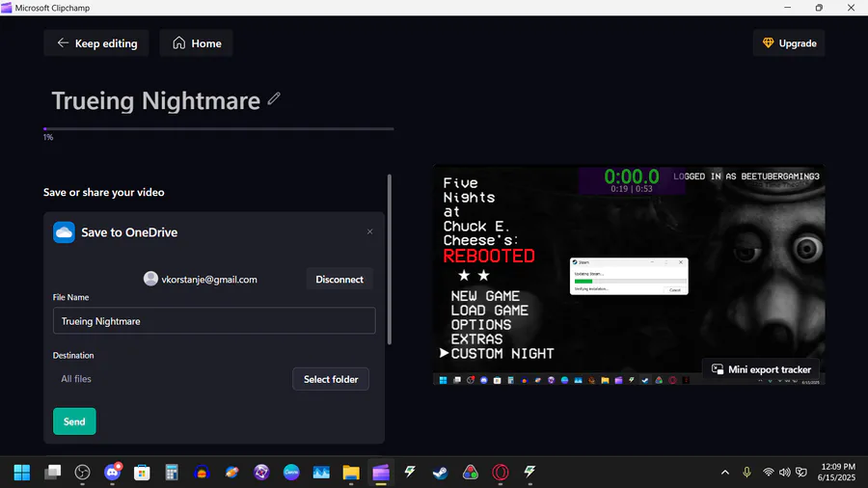This screenshot has height=488, width=868.
Task: Open the clock and date panel
Action: (x=837, y=472)
